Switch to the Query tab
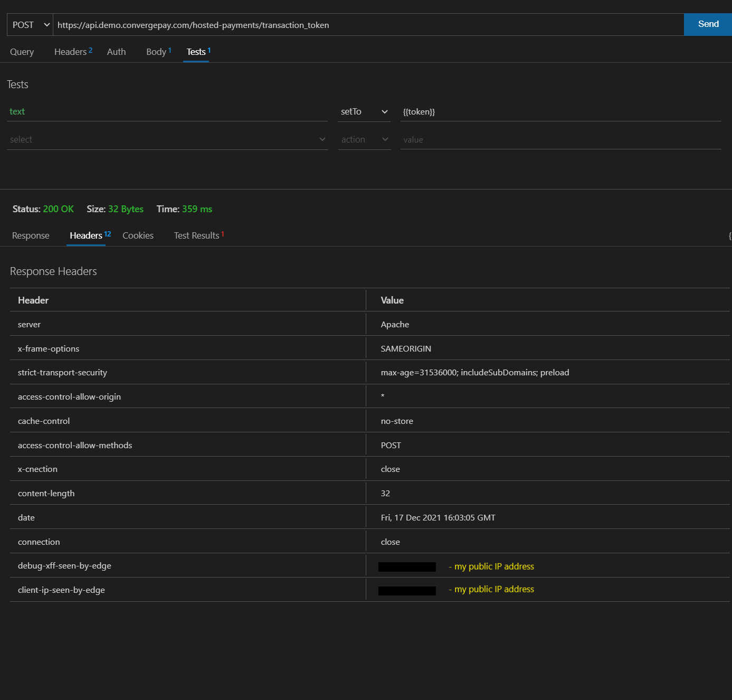Image resolution: width=732 pixels, height=700 pixels. coord(22,51)
